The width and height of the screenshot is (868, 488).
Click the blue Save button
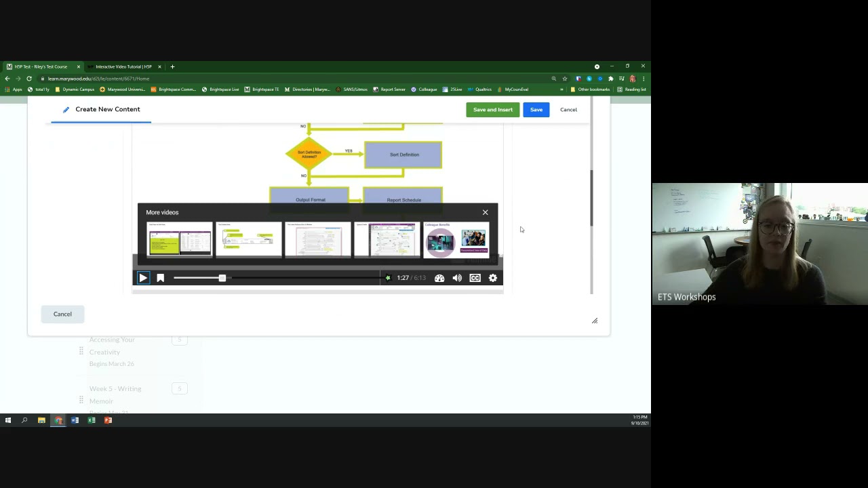pyautogui.click(x=536, y=110)
